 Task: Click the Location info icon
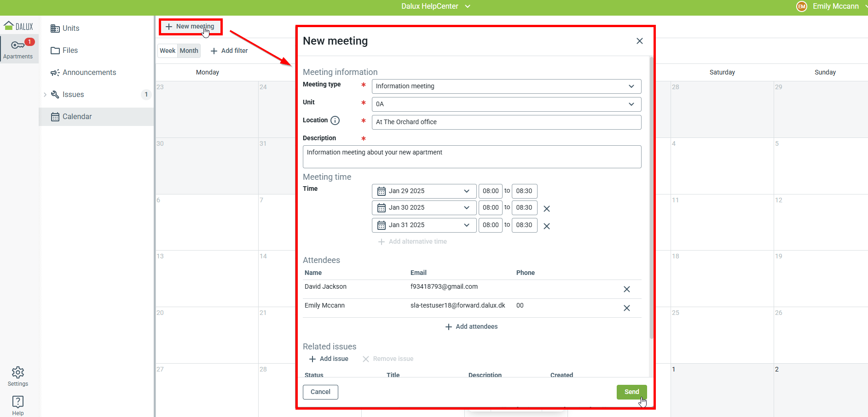click(335, 120)
